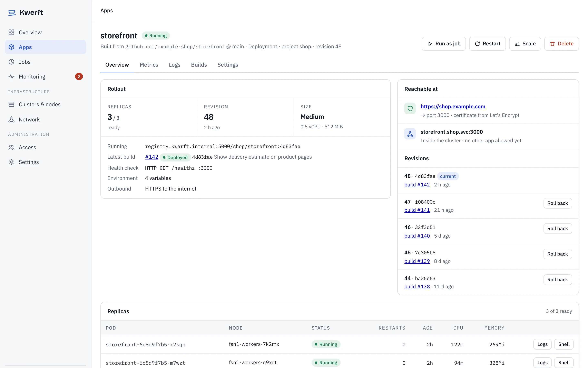Open Clusters & nodes page
Screen dimensions: 588x368
[x=46, y=104]
